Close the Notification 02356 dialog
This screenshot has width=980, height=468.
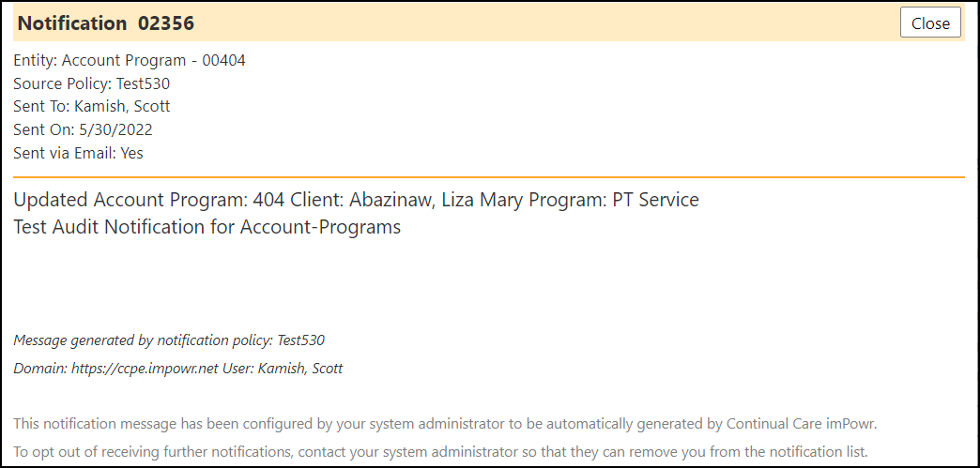(930, 23)
